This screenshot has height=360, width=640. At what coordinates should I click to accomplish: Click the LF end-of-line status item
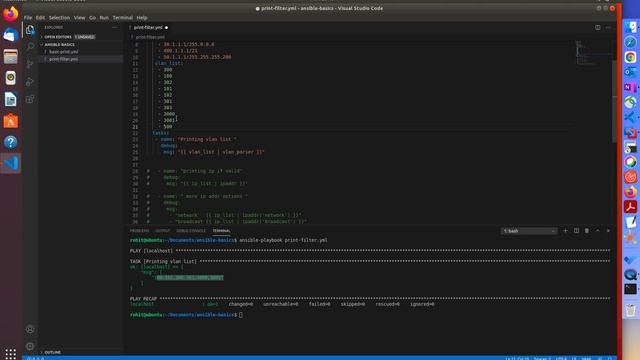574,358
